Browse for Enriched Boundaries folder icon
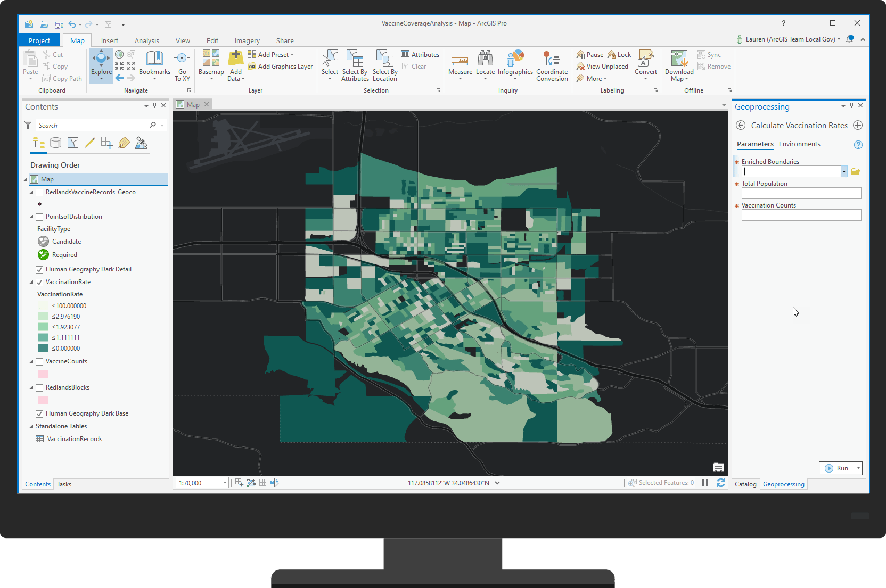This screenshot has height=588, width=886. pos(856,171)
